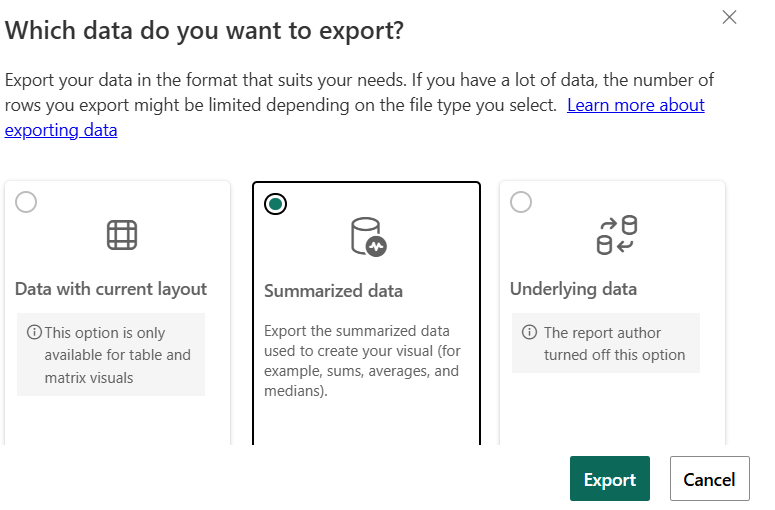Click the 'Export the summarized data' description text
775x510 pixels.
(362, 361)
